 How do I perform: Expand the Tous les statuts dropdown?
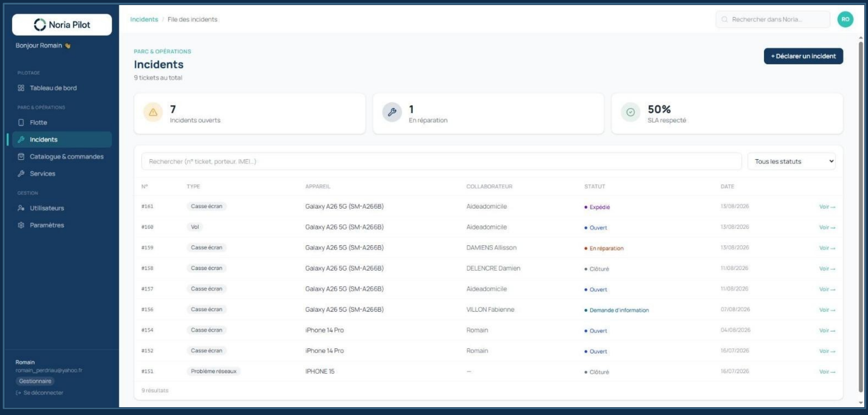[x=792, y=161]
